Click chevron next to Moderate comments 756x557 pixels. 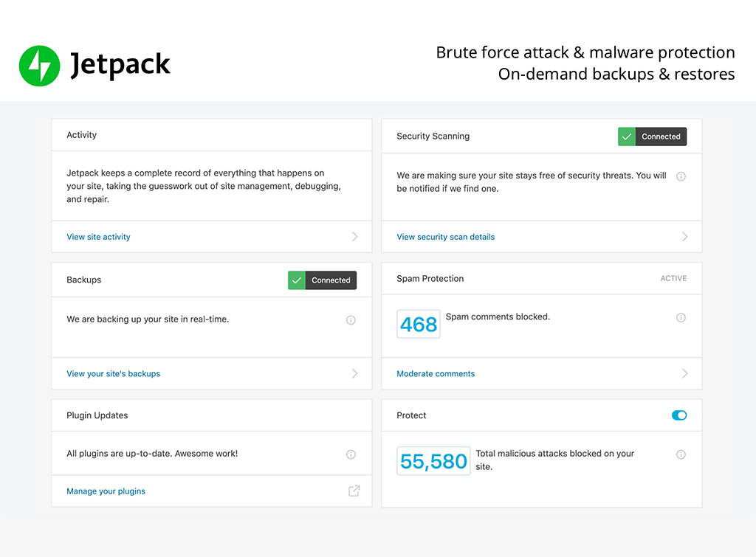tap(684, 373)
